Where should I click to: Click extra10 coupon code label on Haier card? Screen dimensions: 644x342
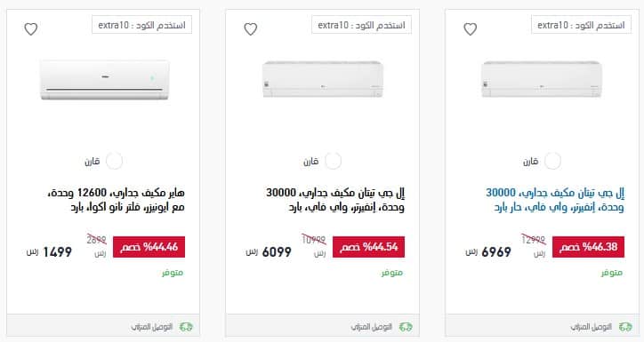(141, 25)
